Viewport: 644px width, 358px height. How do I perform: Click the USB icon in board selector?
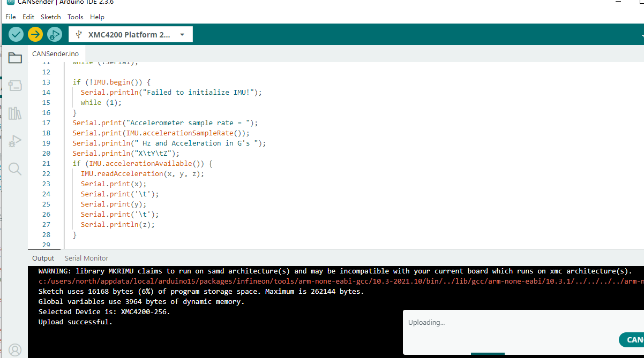click(79, 34)
